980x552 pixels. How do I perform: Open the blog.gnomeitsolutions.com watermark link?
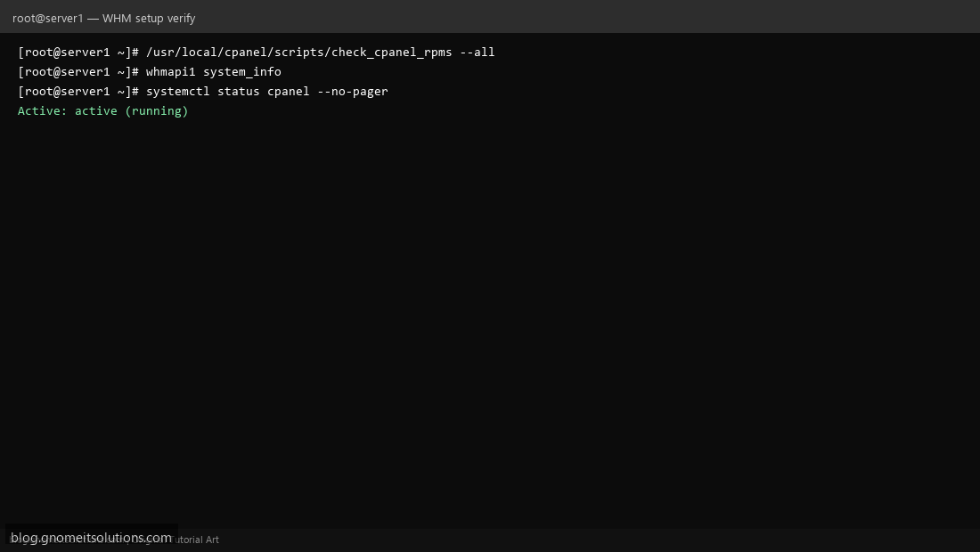tap(91, 538)
